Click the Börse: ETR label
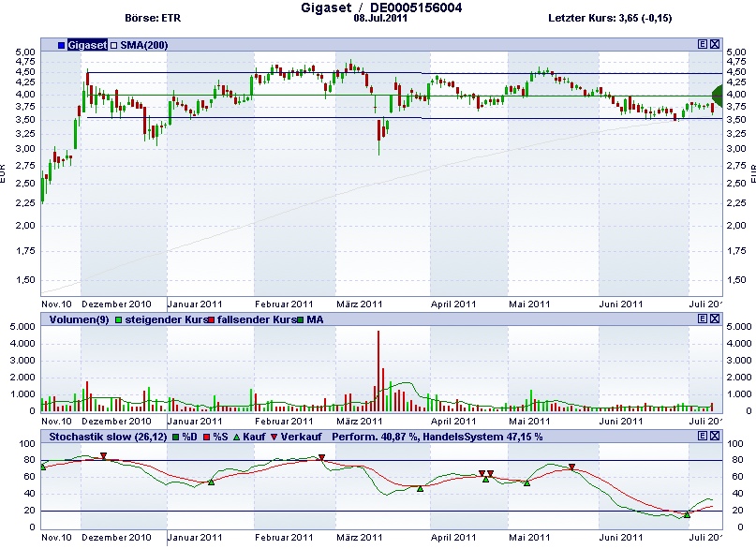 tap(153, 19)
